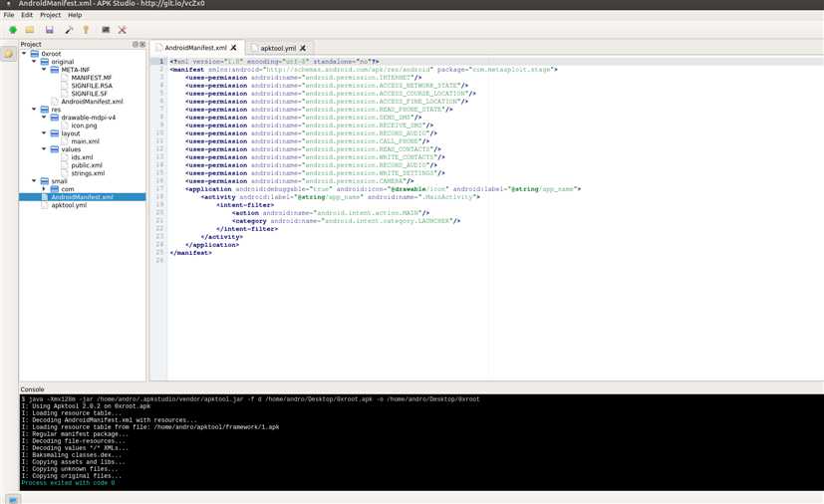824x504 pixels.
Task: Click the folder icon beside META-INF
Action: [55, 70]
